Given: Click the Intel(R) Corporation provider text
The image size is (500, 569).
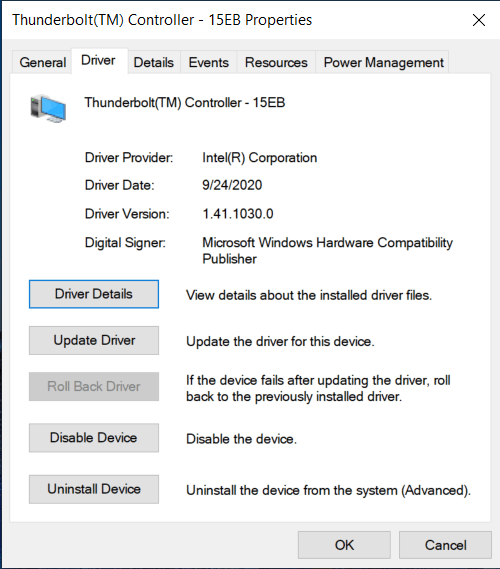Looking at the screenshot, I should point(260,158).
